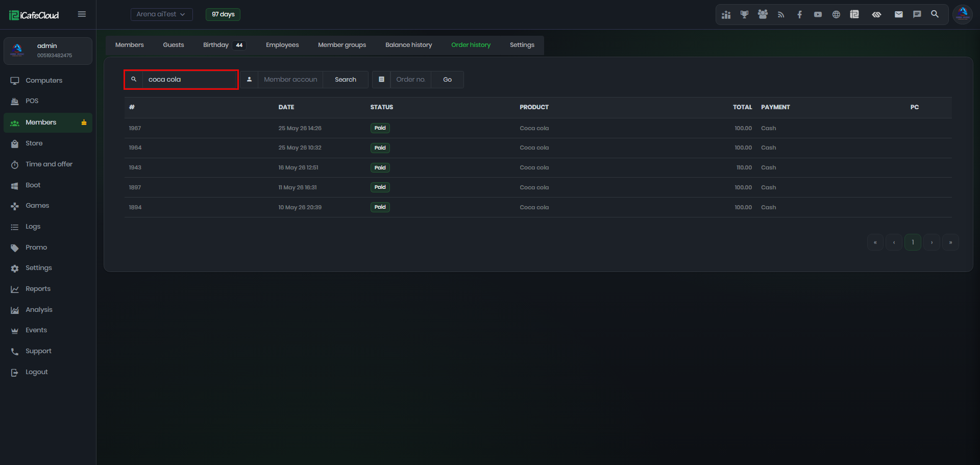Click order number 1943
This screenshot has height=465, width=980.
pos(135,168)
